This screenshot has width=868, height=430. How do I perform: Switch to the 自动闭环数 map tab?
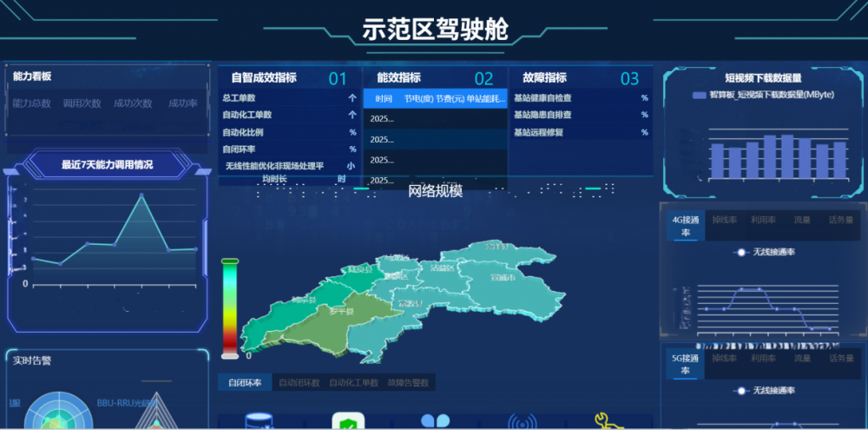click(298, 383)
